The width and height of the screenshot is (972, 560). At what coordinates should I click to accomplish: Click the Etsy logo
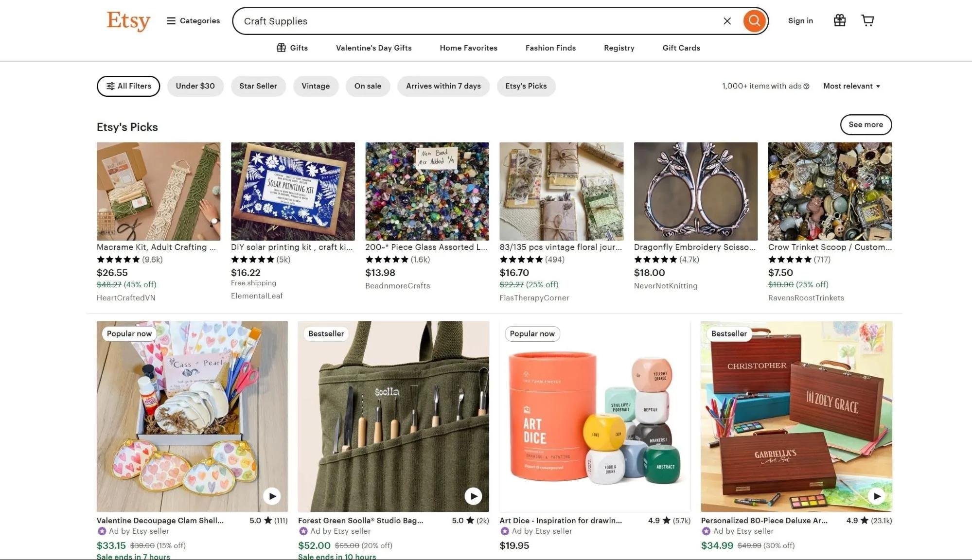128,21
